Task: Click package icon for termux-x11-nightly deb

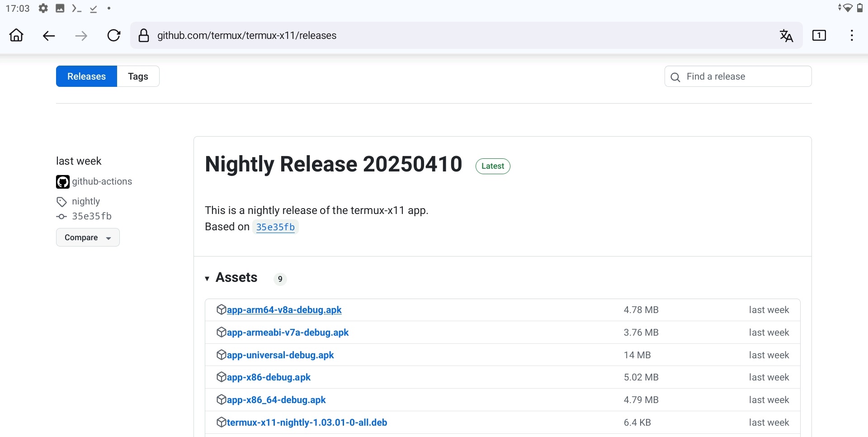Action: [x=221, y=422]
